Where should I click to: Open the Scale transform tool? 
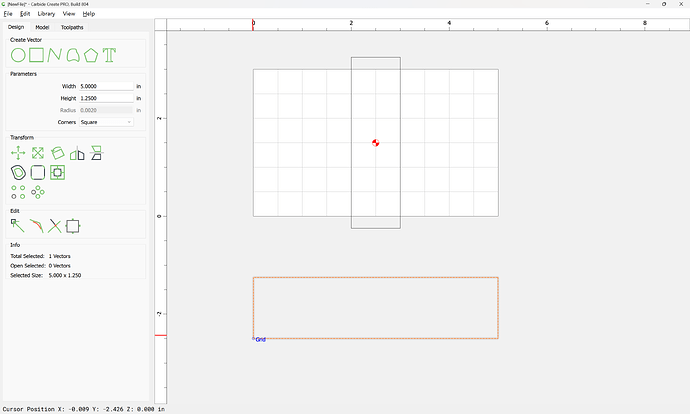37,153
